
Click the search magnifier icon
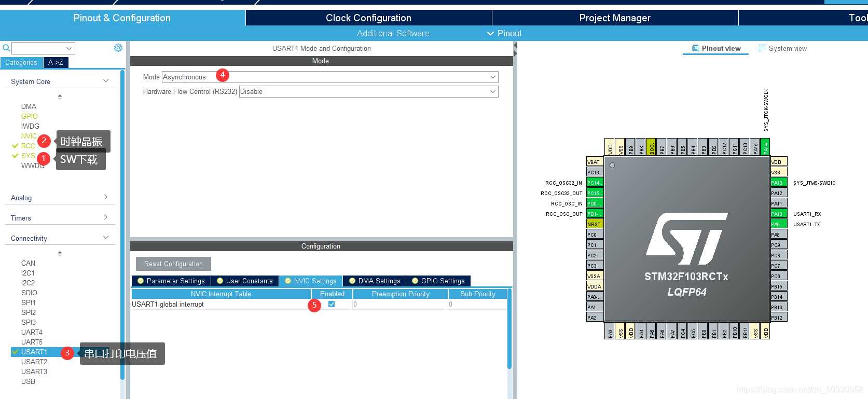6,48
